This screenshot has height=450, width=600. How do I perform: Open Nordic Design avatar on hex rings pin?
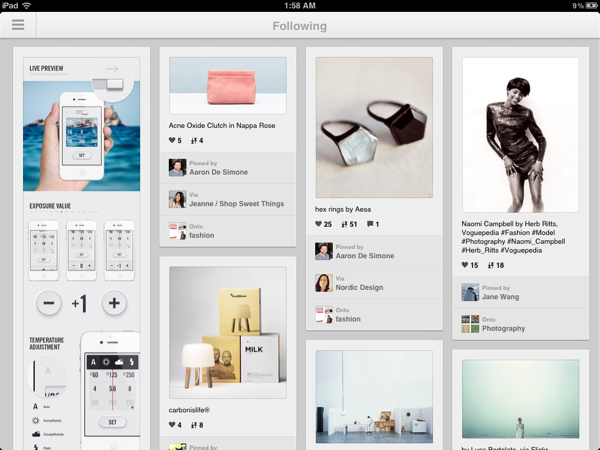(x=324, y=283)
